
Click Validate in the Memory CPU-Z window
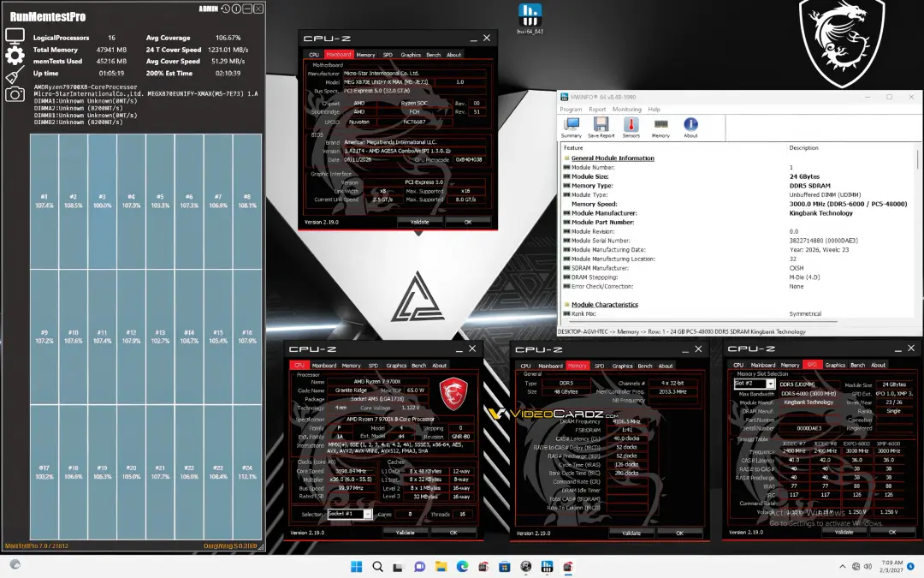click(631, 533)
